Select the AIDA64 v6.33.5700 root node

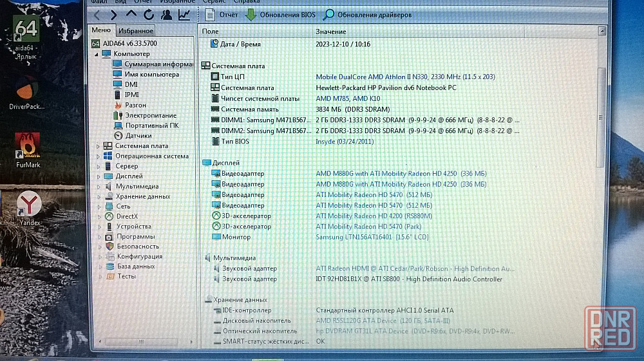click(x=124, y=43)
